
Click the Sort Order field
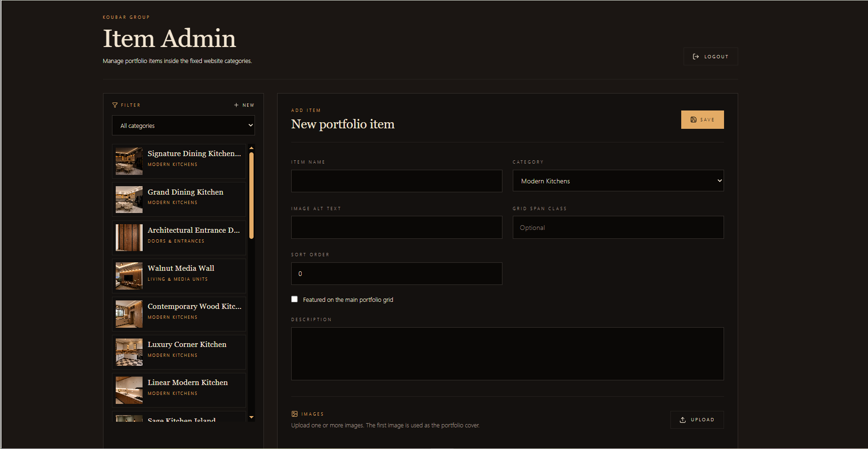coord(397,274)
